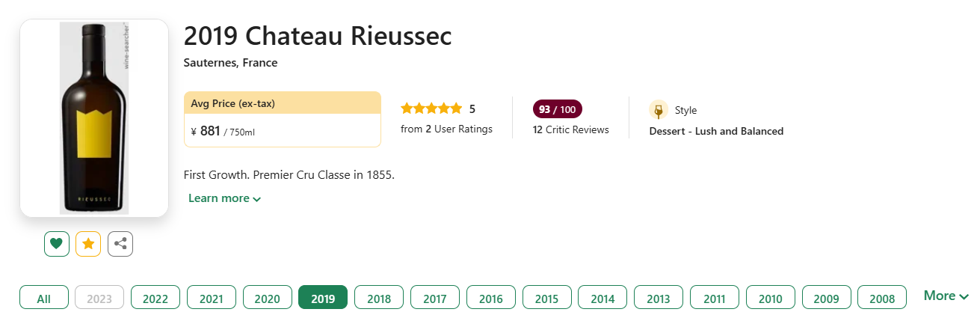Select the 2018 vintage tab
The width and height of the screenshot is (980, 321).
(x=379, y=298)
